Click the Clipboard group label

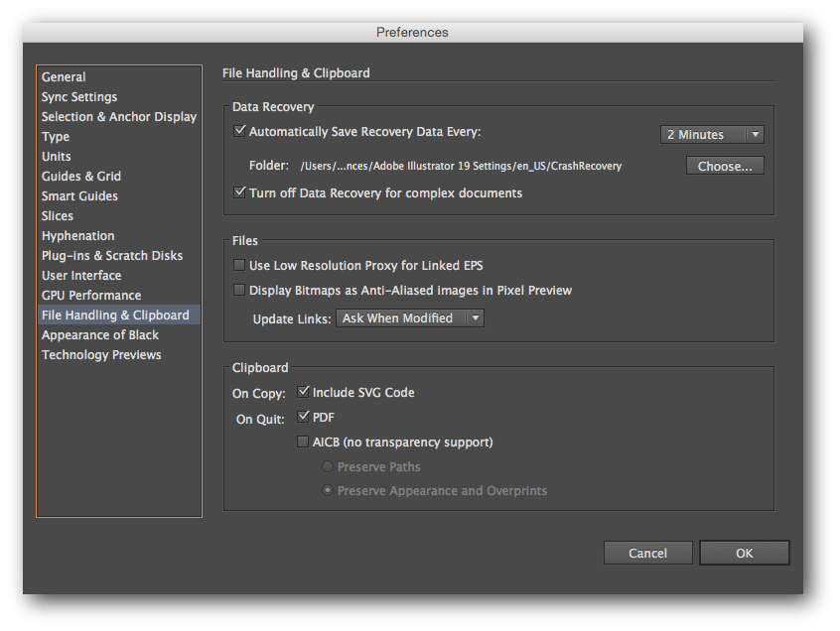tap(260, 367)
